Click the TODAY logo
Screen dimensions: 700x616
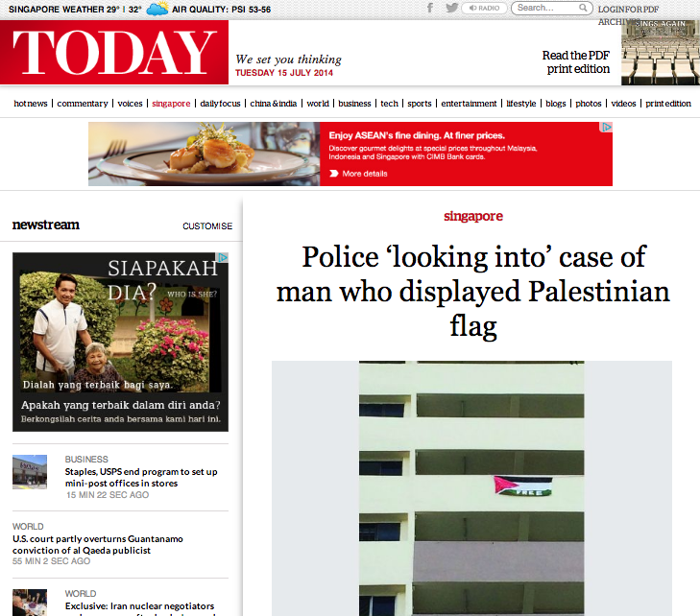click(114, 52)
